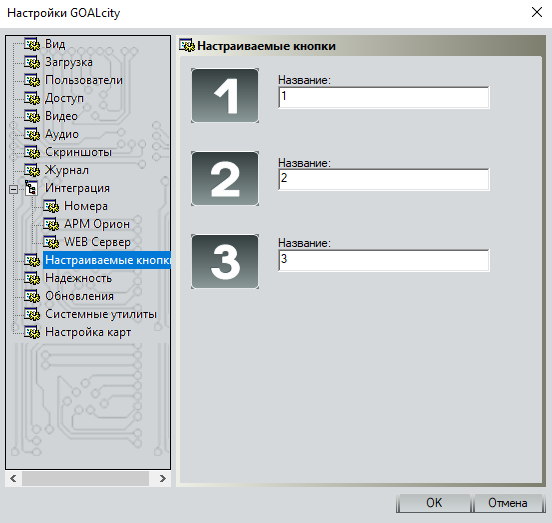Viewport: 552px width, 523px height.
Task: Focus the Название field for button 3
Action: coord(384,260)
